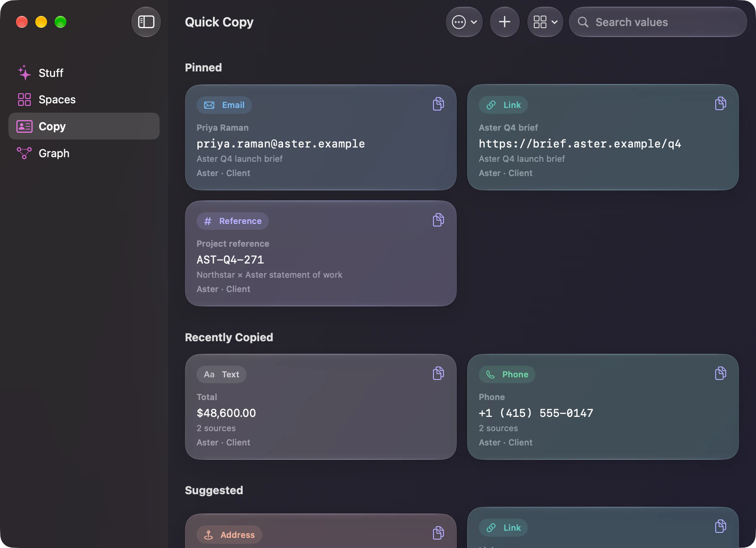Minimize the window with yellow button

[x=41, y=22]
